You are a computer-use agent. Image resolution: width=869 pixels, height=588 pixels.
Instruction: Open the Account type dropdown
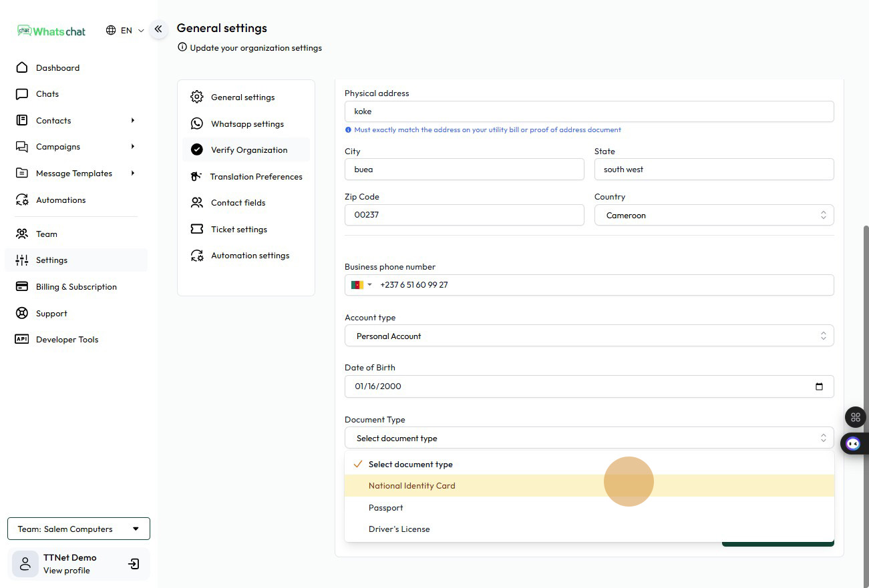(588, 336)
